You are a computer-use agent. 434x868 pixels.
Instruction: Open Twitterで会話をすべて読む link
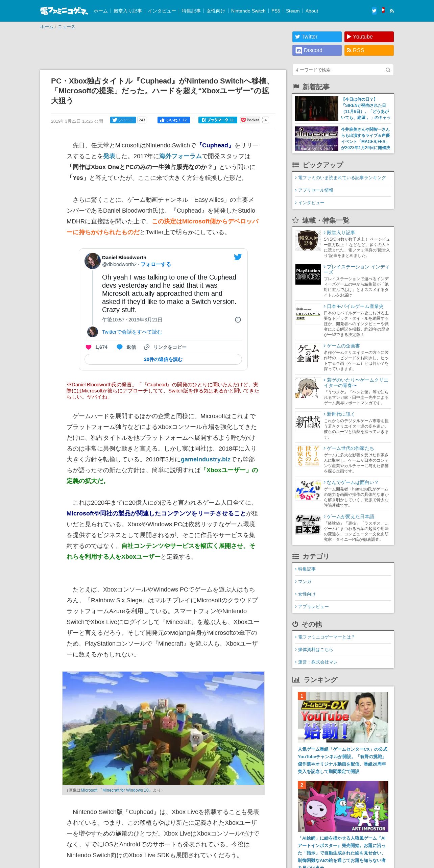pos(132,332)
